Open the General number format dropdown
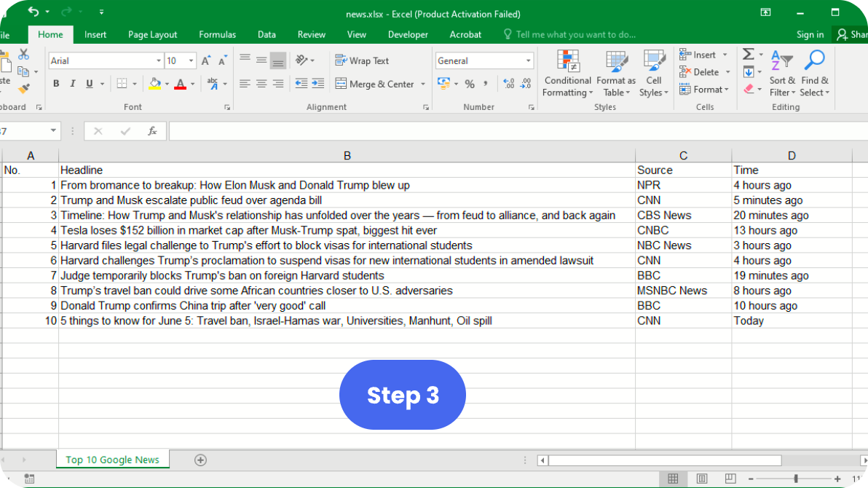This screenshot has height=488, width=868. point(528,61)
